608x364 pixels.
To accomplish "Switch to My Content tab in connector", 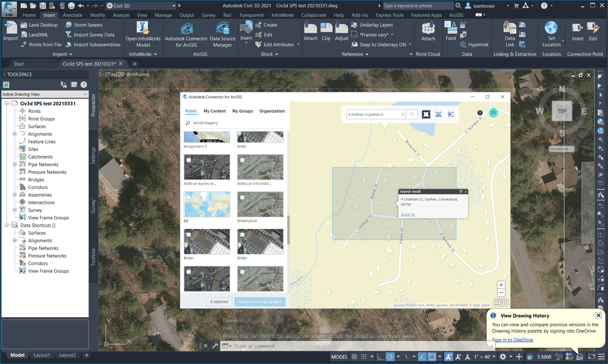I will tap(215, 111).
